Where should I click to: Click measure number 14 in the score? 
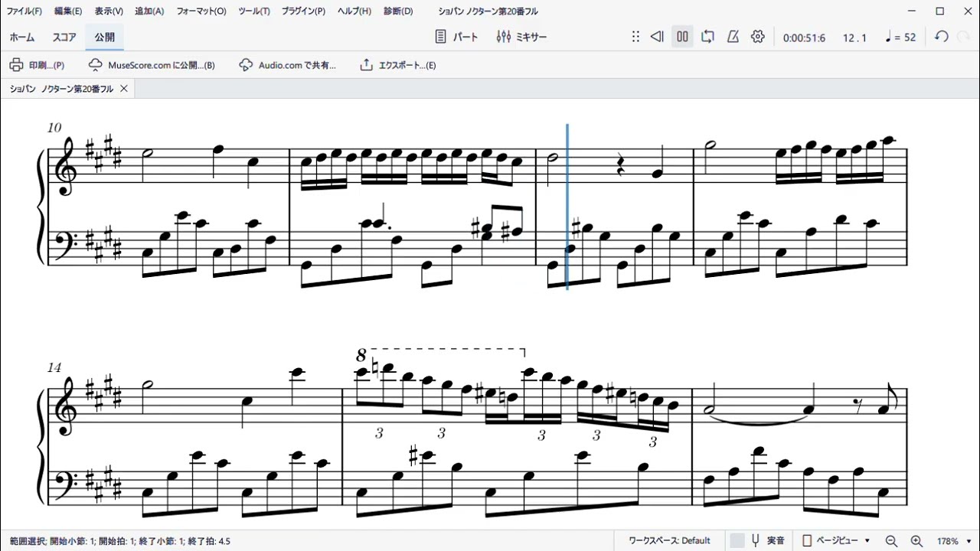(54, 368)
